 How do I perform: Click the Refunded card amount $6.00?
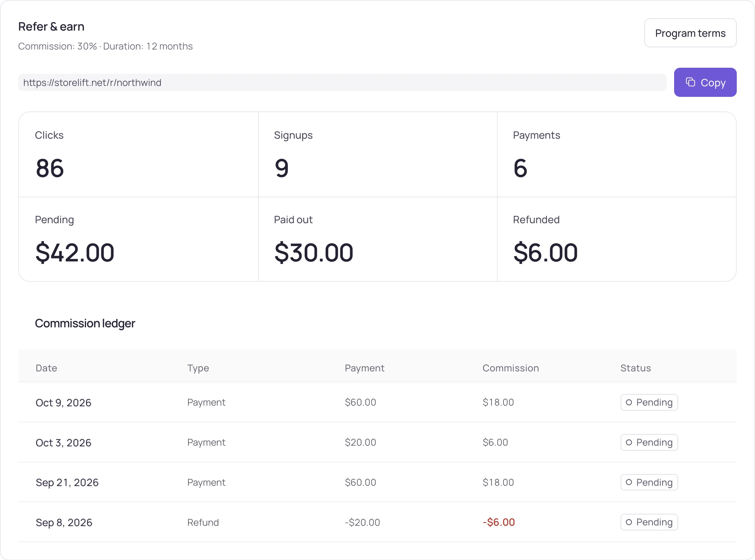pyautogui.click(x=545, y=252)
